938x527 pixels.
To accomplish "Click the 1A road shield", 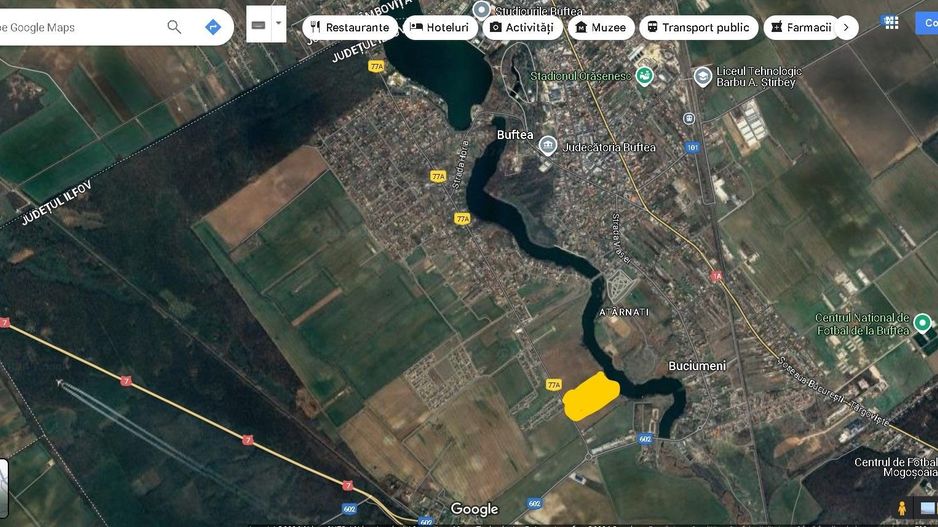I will coord(716,276).
